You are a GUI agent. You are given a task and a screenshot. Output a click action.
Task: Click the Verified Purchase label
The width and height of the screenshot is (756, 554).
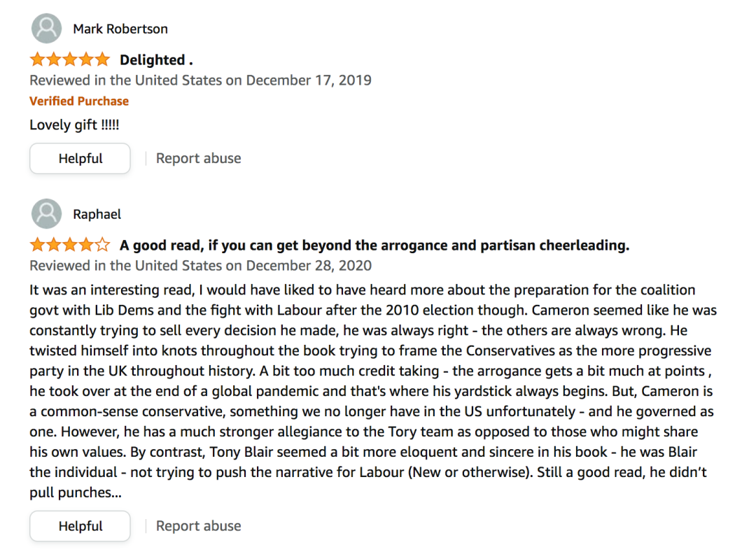coord(79,101)
